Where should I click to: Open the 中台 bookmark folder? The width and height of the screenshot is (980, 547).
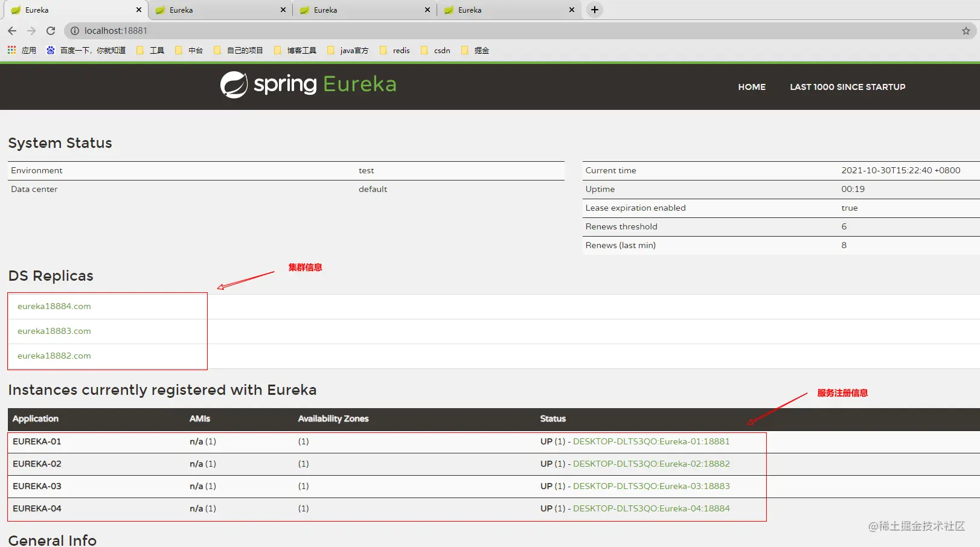pos(189,50)
